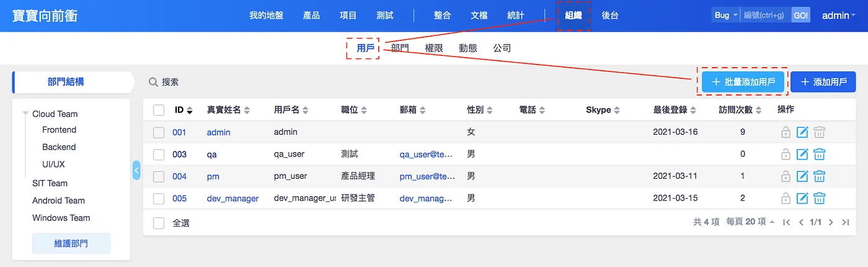Sort by 真實姓名 column
This screenshot has height=267, width=868.
tap(228, 110)
